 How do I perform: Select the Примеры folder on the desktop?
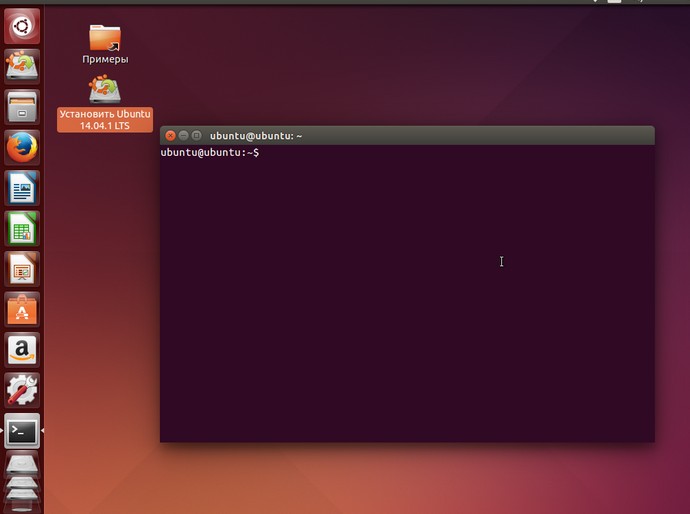point(105,44)
